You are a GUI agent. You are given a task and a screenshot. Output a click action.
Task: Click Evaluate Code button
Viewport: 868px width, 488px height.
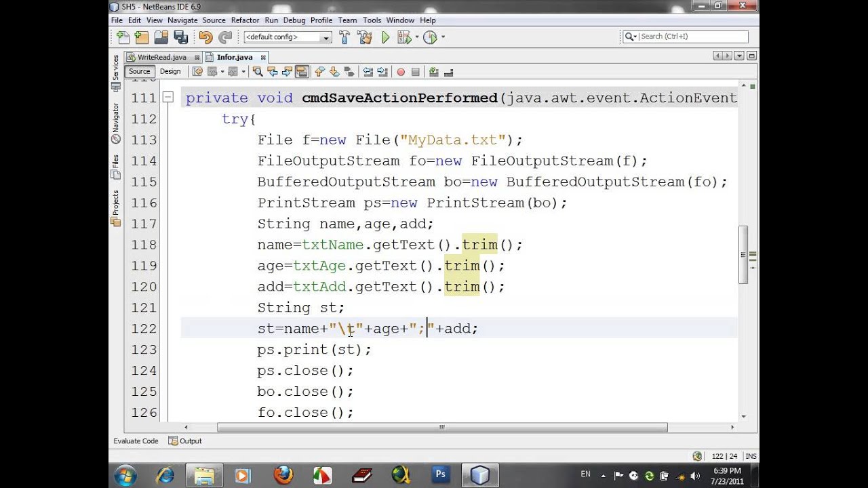point(136,441)
